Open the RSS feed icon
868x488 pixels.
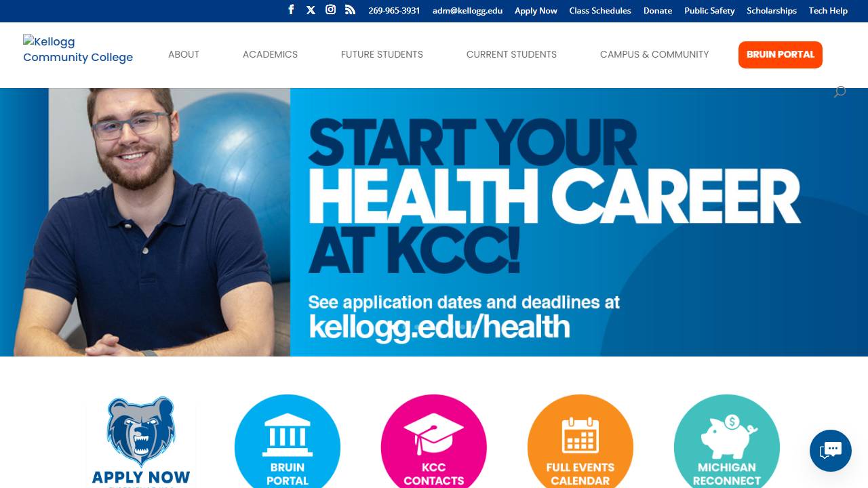pyautogui.click(x=350, y=9)
